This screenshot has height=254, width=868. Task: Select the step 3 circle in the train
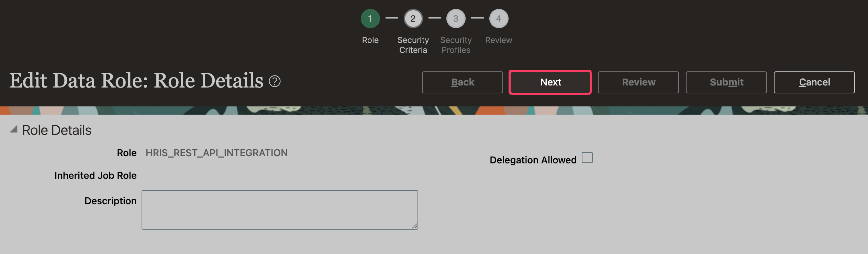pos(456,19)
